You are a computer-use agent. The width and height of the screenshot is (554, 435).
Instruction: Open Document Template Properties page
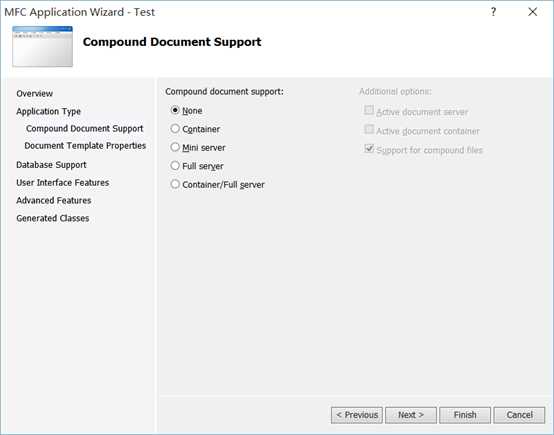pyautogui.click(x=85, y=146)
